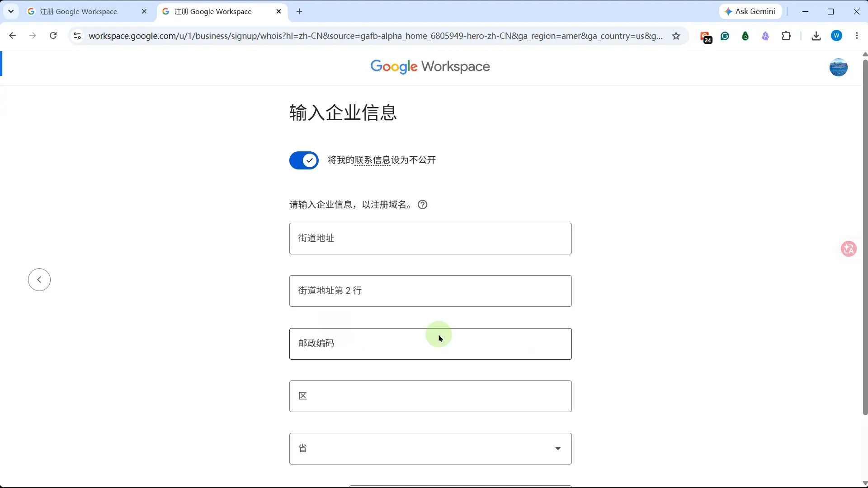Open the red extension with 24 badge
Screen dimensions: 868x488
tap(706, 37)
